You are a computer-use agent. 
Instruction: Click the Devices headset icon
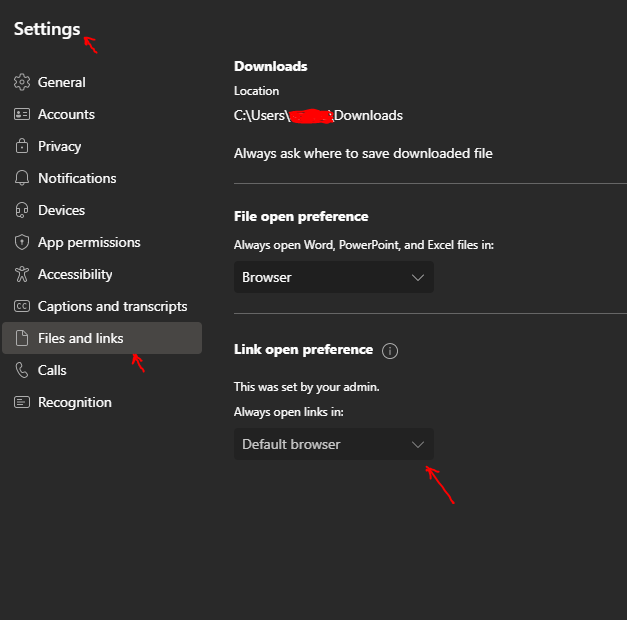coord(22,210)
